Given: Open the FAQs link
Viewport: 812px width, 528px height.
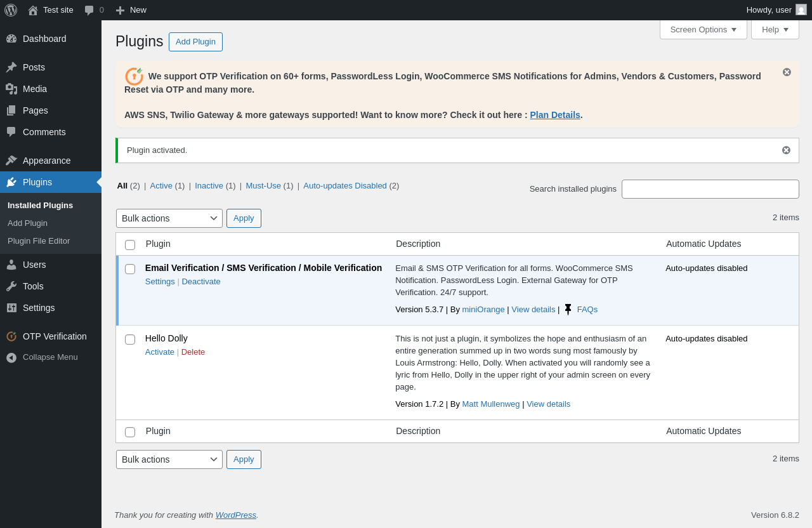Looking at the screenshot, I should point(587,310).
